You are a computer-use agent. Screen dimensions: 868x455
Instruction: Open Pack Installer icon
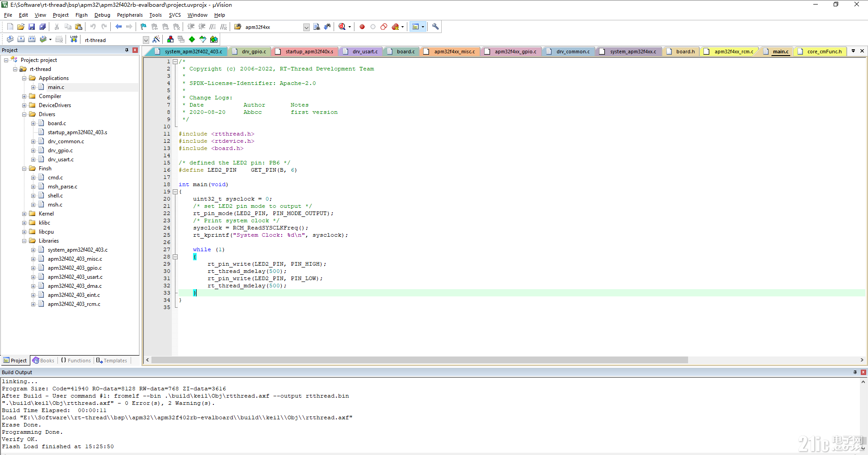point(214,39)
